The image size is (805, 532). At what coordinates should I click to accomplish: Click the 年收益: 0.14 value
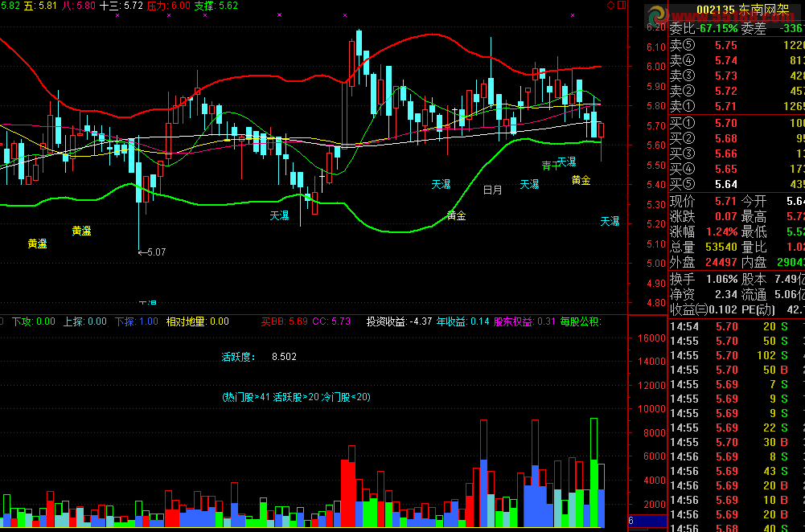(462, 321)
